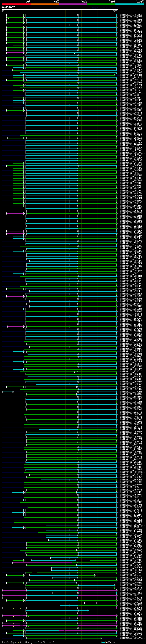
Task: Click the query name AV637057
Action: pyautogui.click(x=8, y=7)
